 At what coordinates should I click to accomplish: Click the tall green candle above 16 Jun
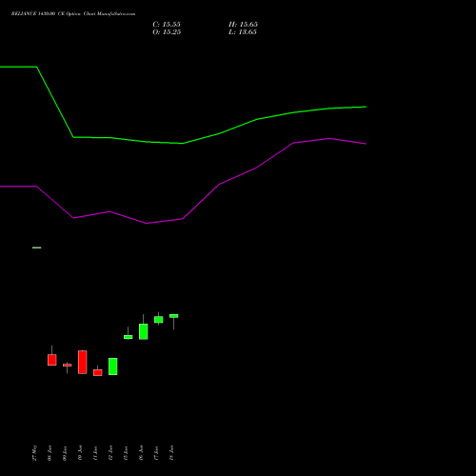click(144, 331)
